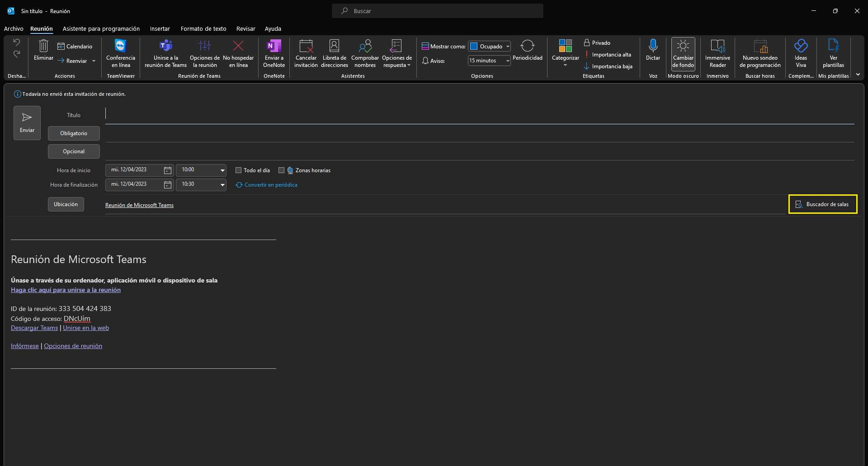Toggle Cambiar de fondo dark mode
The width and height of the screenshot is (868, 466).
683,53
